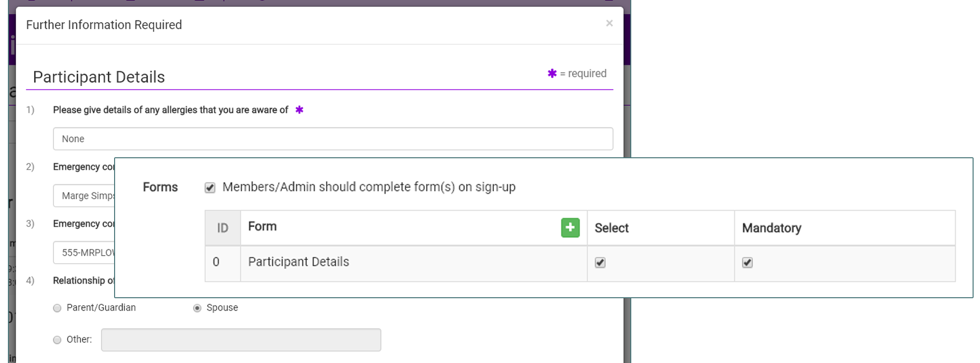The image size is (980, 363).
Task: Click the Form column header
Action: 262,227
